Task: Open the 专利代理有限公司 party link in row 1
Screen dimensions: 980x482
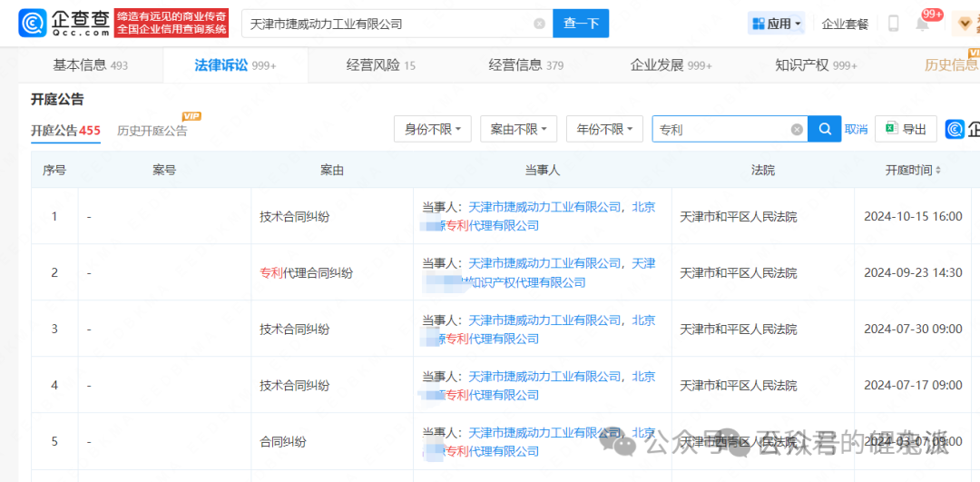Action: (491, 226)
